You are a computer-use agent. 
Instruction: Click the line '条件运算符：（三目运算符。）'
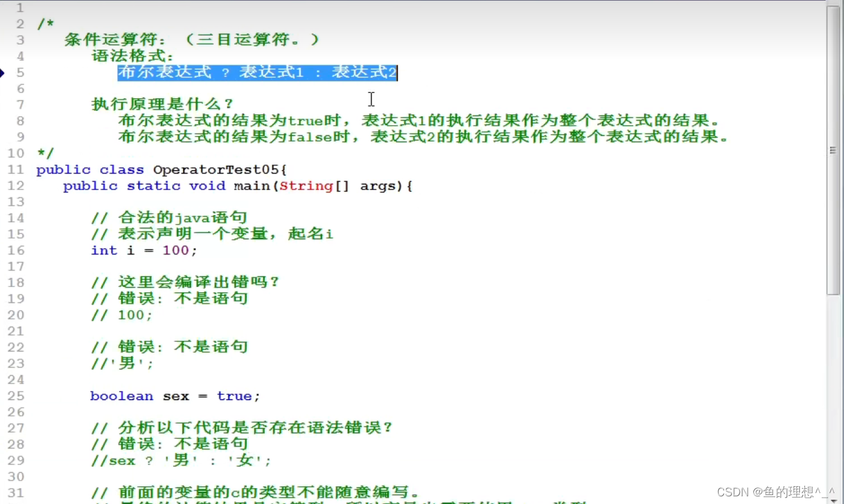coord(192,40)
